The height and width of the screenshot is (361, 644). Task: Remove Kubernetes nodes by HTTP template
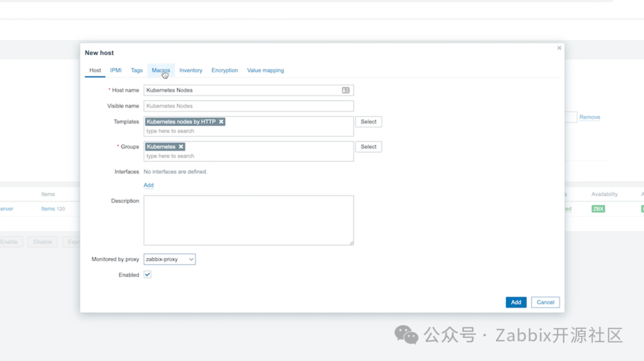221,122
